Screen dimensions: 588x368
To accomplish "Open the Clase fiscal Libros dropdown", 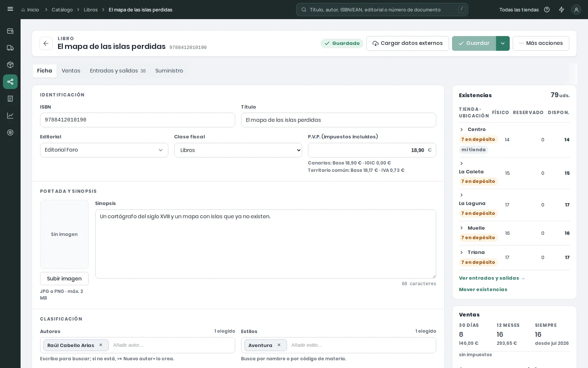I will [238, 150].
